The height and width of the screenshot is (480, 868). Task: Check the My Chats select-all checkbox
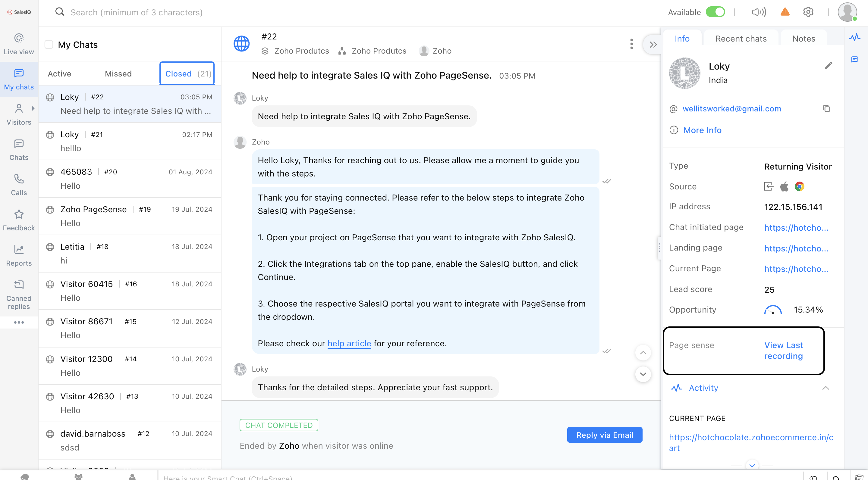pyautogui.click(x=49, y=45)
